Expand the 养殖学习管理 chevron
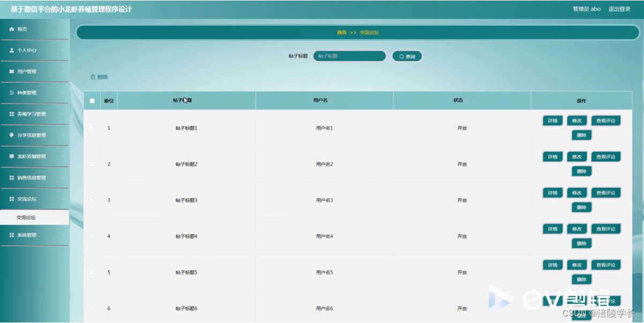 tap(63, 114)
